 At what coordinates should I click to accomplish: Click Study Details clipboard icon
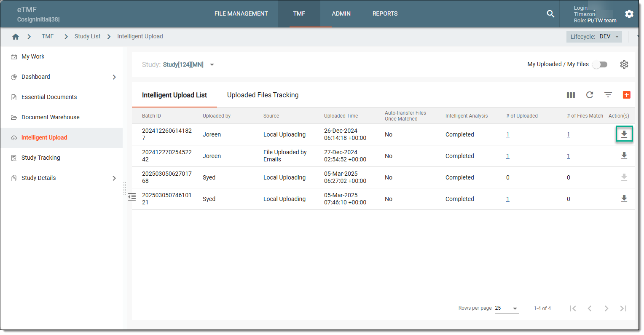tap(13, 178)
